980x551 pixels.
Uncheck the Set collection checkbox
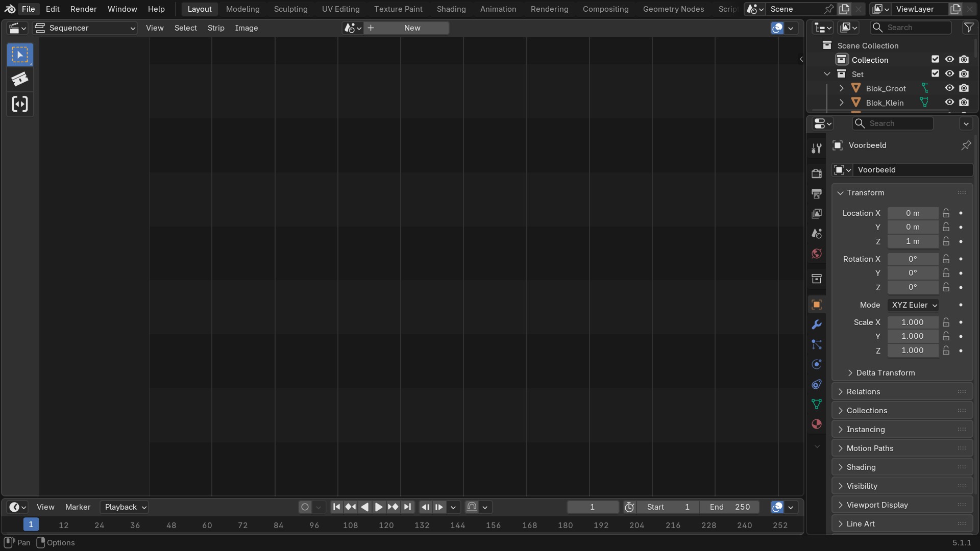tap(935, 74)
